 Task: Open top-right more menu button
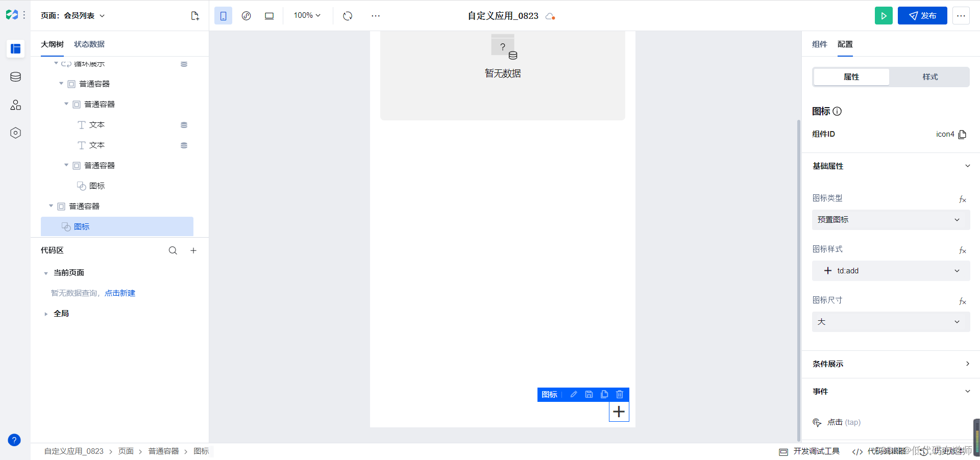click(x=961, y=16)
